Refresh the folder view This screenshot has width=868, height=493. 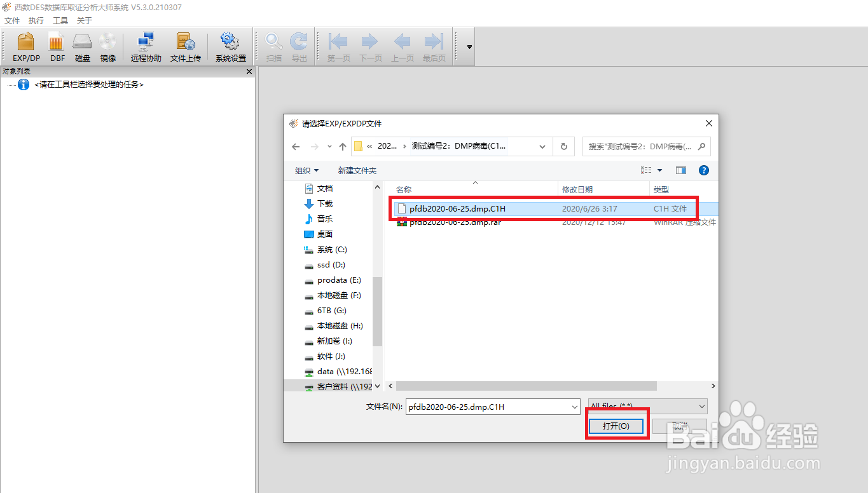click(563, 147)
